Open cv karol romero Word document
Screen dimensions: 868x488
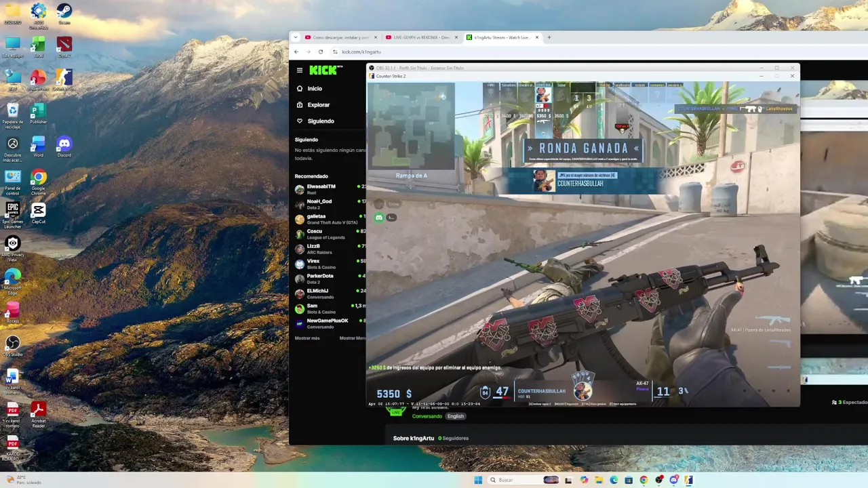[13, 382]
